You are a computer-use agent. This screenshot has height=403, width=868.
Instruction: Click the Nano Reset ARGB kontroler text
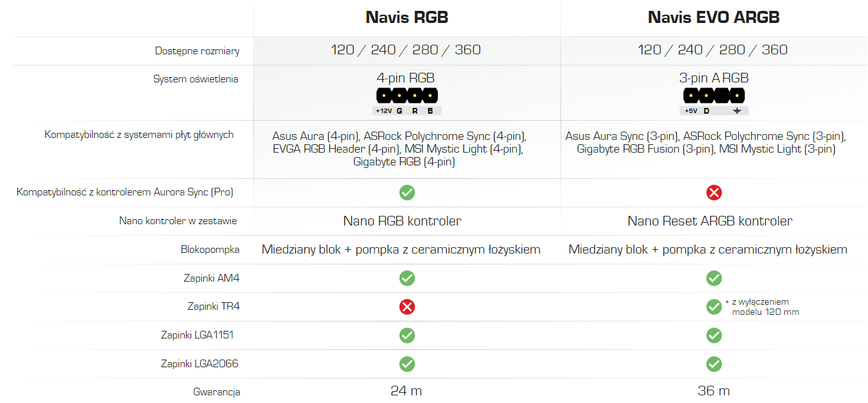pyautogui.click(x=710, y=221)
